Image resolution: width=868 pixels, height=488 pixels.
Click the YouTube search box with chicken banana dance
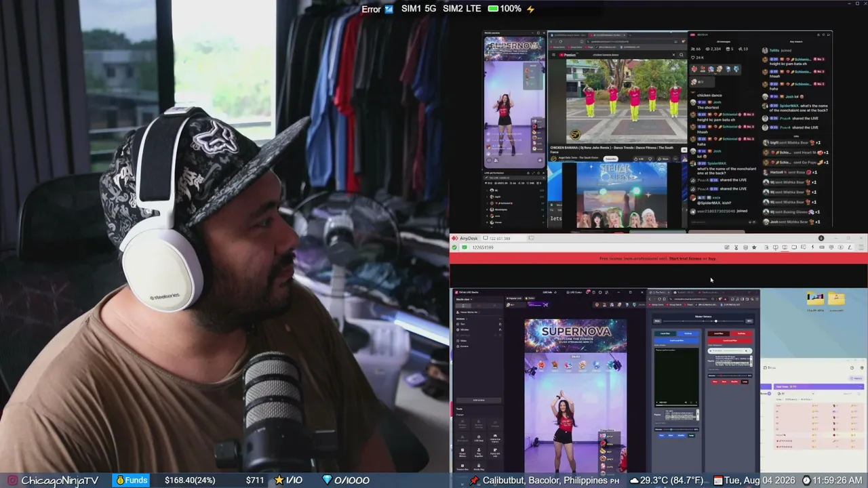(631, 55)
